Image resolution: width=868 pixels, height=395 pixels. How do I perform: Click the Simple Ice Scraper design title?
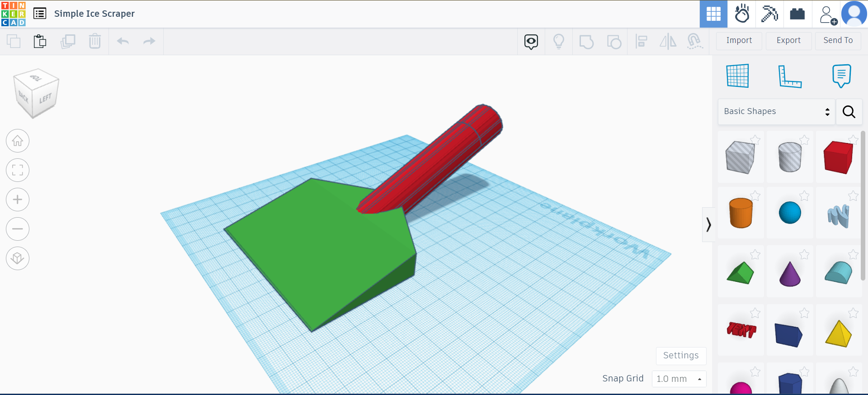[94, 14]
